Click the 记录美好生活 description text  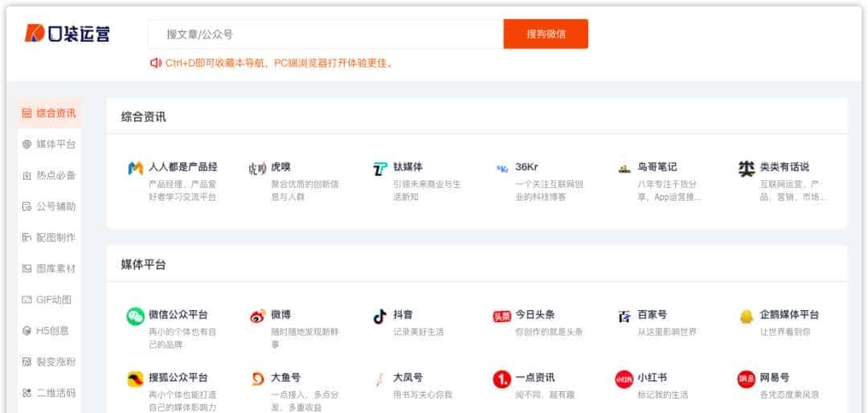[x=419, y=332]
